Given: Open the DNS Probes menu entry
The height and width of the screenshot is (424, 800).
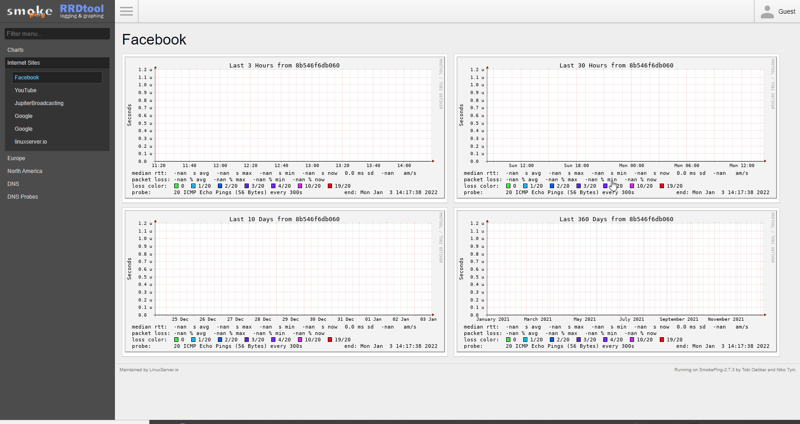Looking at the screenshot, I should [23, 197].
